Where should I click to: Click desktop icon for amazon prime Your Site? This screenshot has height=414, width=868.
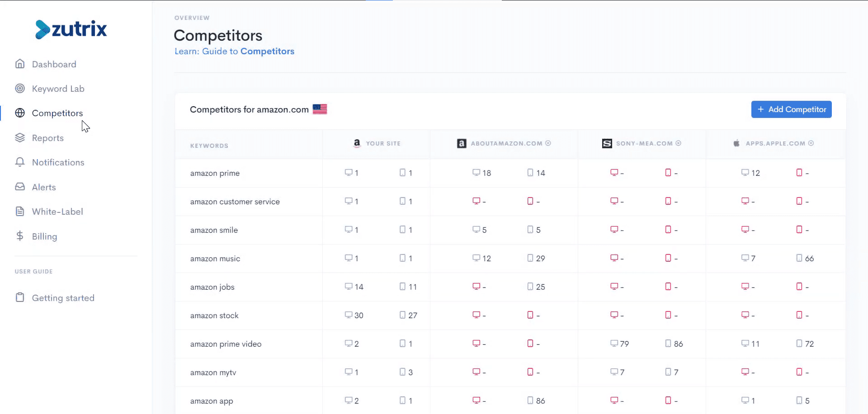pos(349,173)
